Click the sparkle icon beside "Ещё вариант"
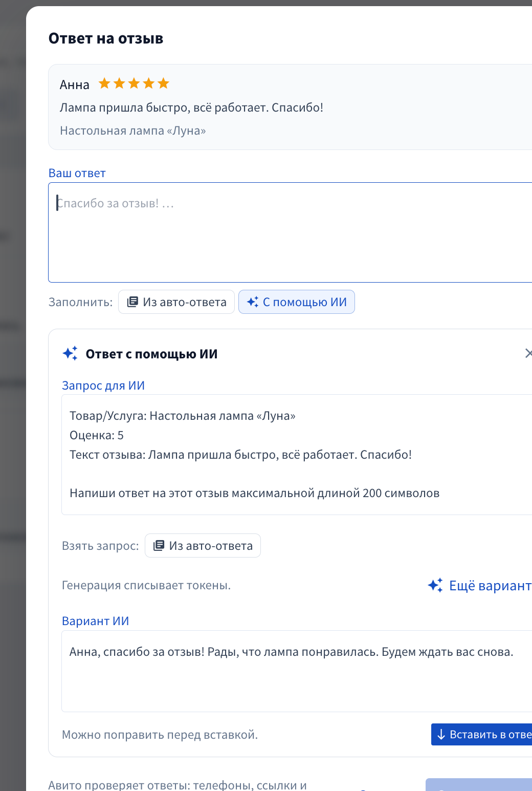532x791 pixels. (435, 585)
